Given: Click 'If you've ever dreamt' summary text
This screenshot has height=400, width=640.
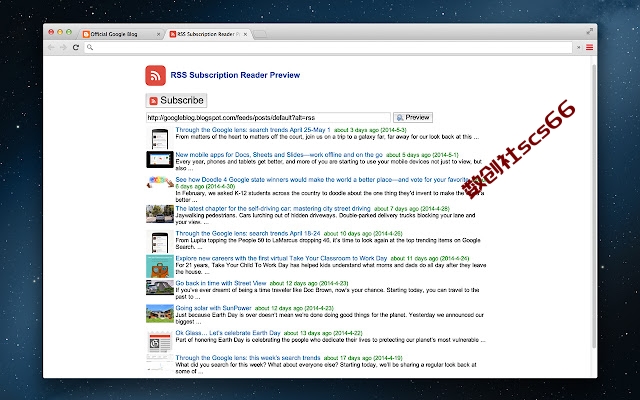Looking at the screenshot, I should click(x=327, y=293).
